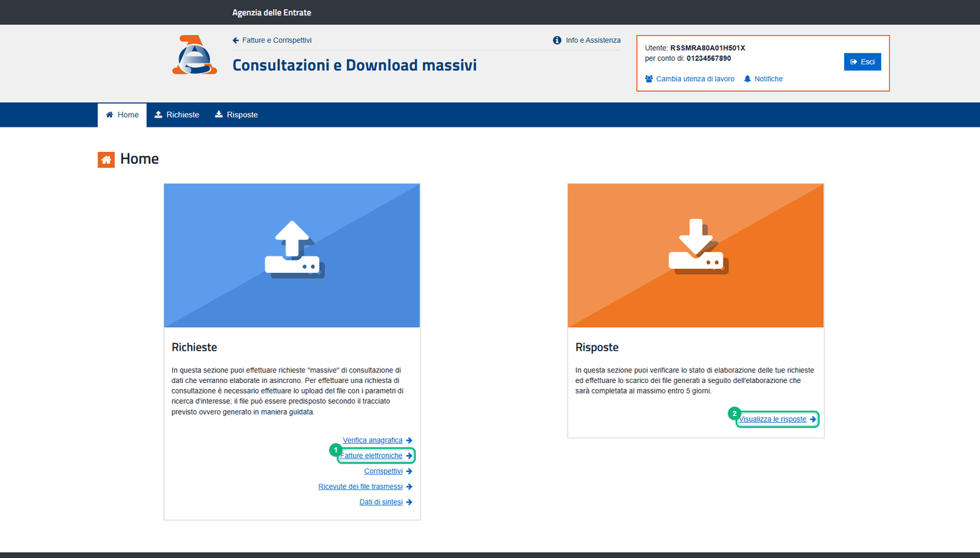980x558 pixels.
Task: Click the arrow next to Dati di sintesi
Action: [x=409, y=502]
